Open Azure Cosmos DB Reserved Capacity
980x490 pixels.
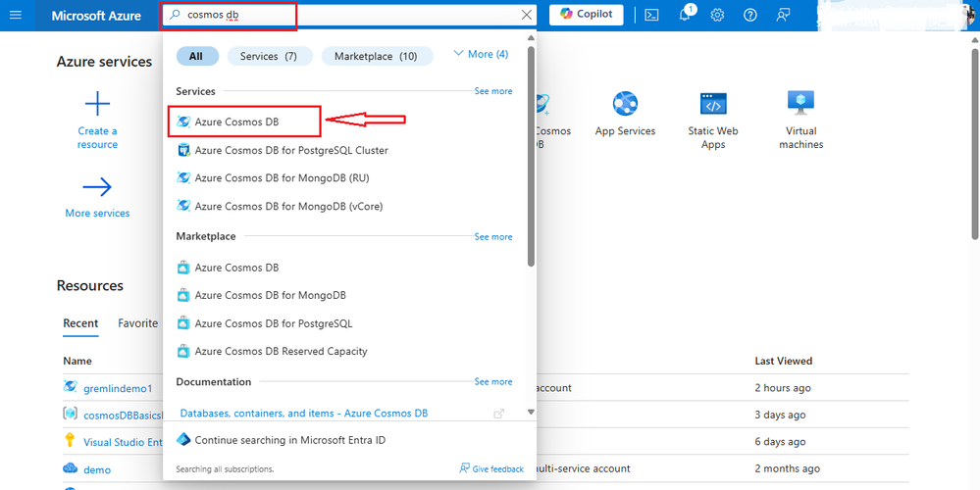click(x=282, y=352)
